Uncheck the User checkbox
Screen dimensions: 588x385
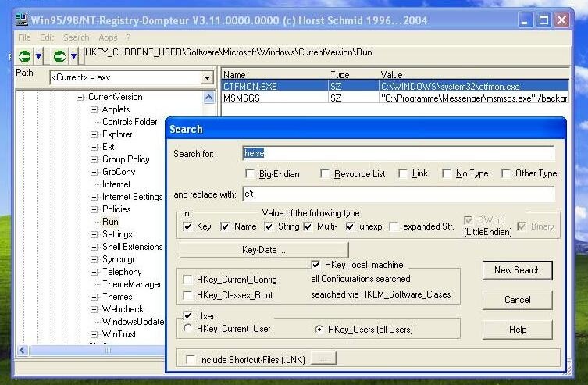tap(187, 315)
